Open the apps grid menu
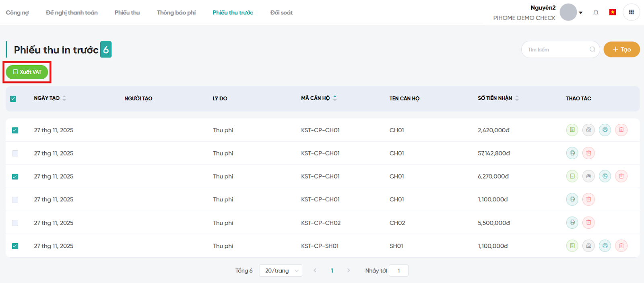Screen dimensions: 644x283 click(x=631, y=12)
